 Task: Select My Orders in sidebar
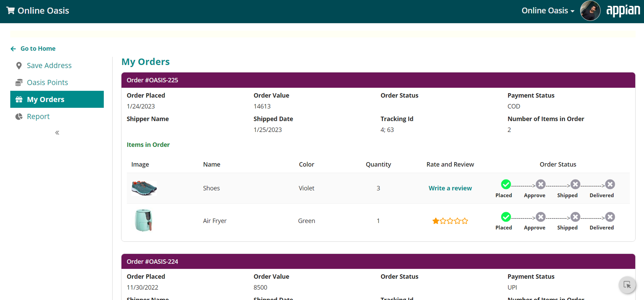[x=57, y=99]
